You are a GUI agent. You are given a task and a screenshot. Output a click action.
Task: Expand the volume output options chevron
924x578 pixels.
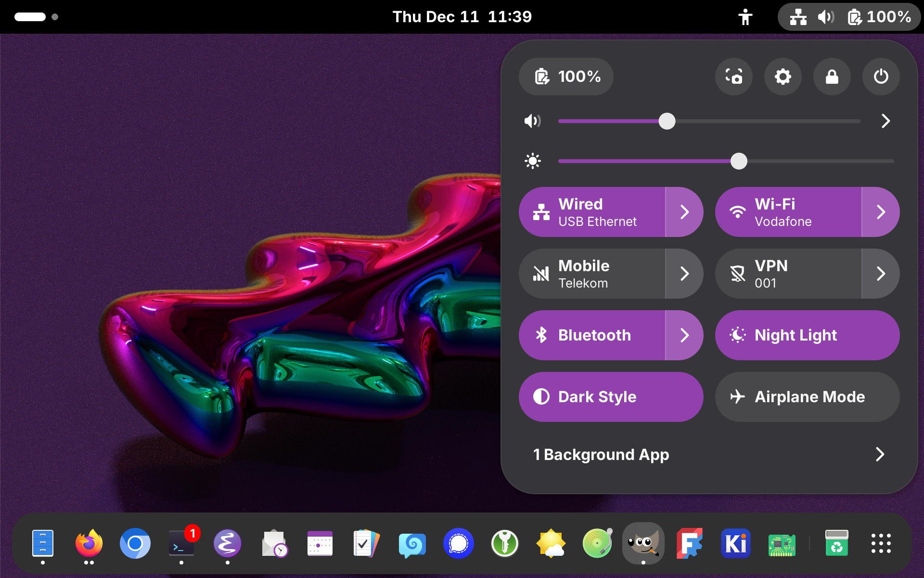point(885,121)
